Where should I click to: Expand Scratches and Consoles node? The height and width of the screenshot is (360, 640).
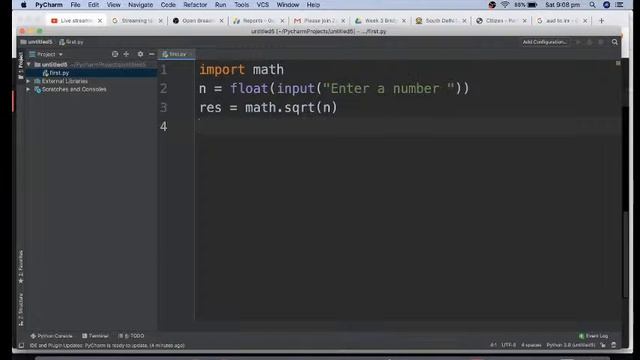click(x=29, y=89)
